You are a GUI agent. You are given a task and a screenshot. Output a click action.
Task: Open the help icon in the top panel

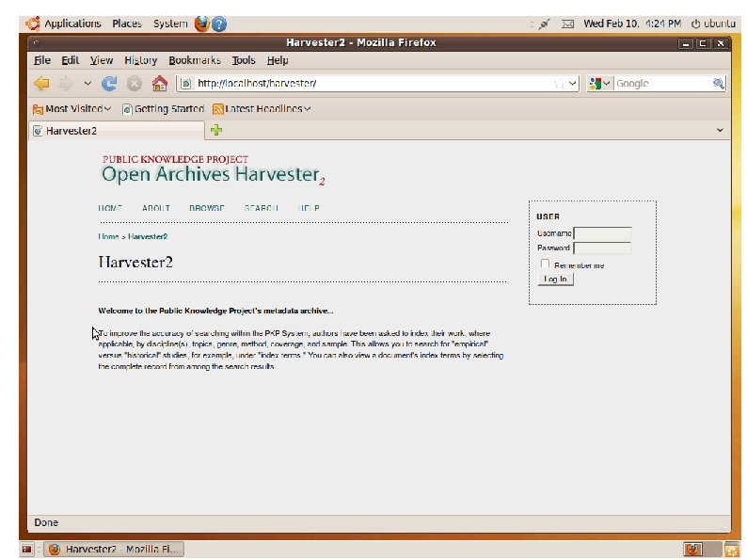point(218,24)
